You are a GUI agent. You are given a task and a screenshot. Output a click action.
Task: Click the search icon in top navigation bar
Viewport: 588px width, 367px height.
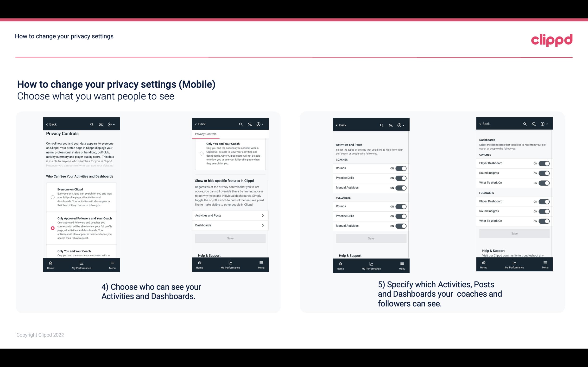point(91,124)
